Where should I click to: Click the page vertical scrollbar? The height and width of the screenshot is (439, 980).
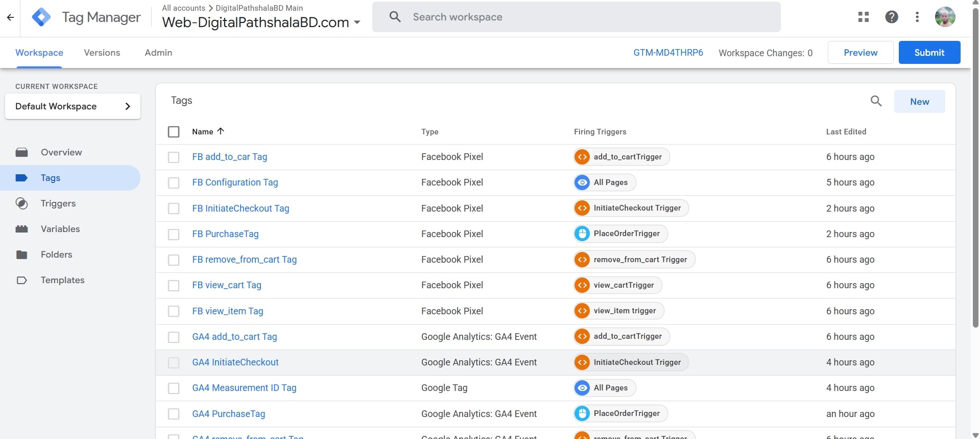[975, 168]
